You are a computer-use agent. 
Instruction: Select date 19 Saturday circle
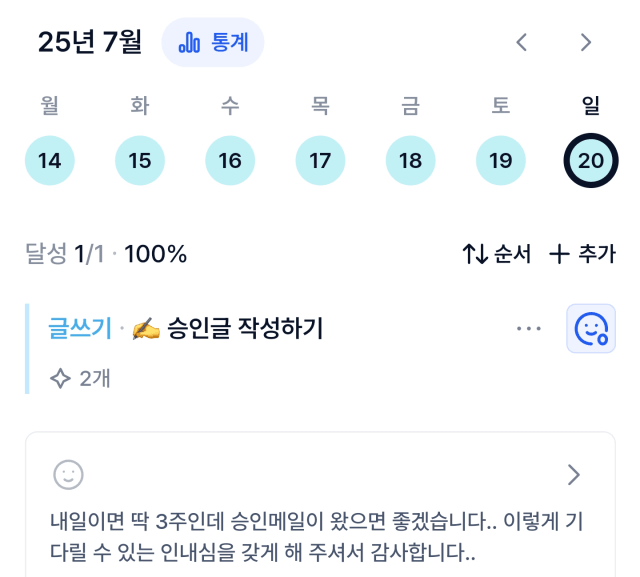coord(501,160)
